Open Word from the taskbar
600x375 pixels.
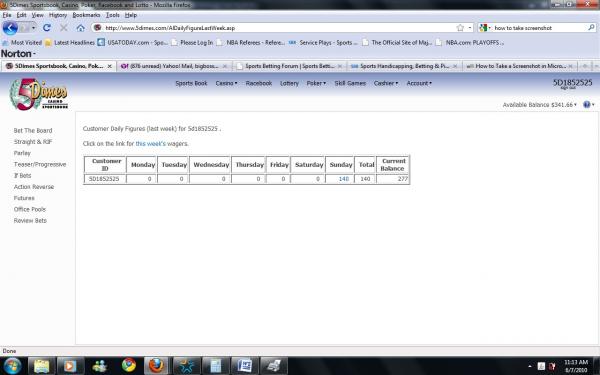(245, 365)
